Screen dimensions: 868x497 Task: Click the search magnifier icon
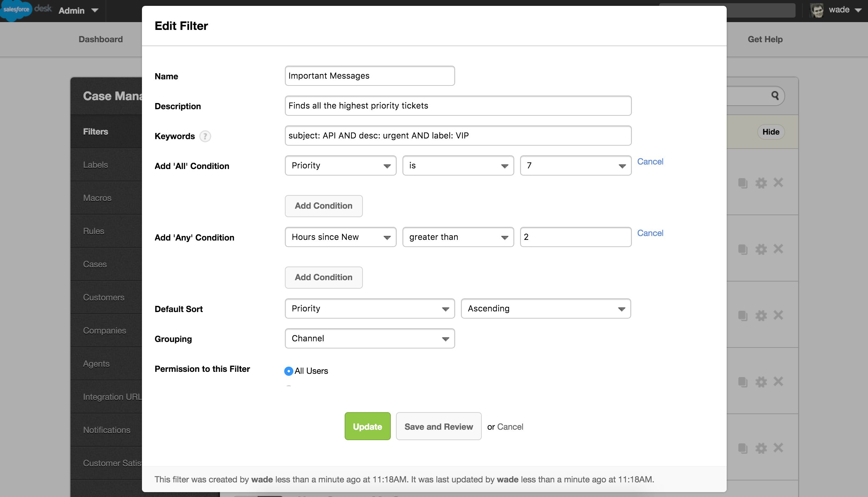775,96
